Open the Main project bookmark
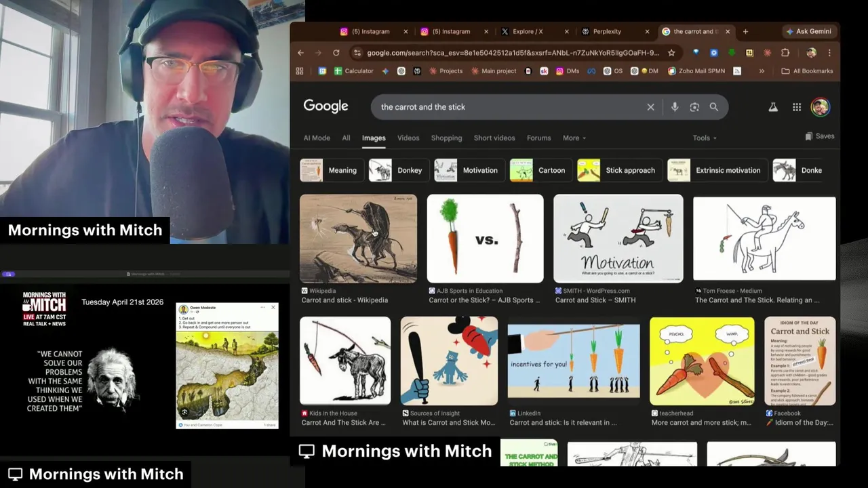The height and width of the screenshot is (488, 868). click(x=494, y=70)
